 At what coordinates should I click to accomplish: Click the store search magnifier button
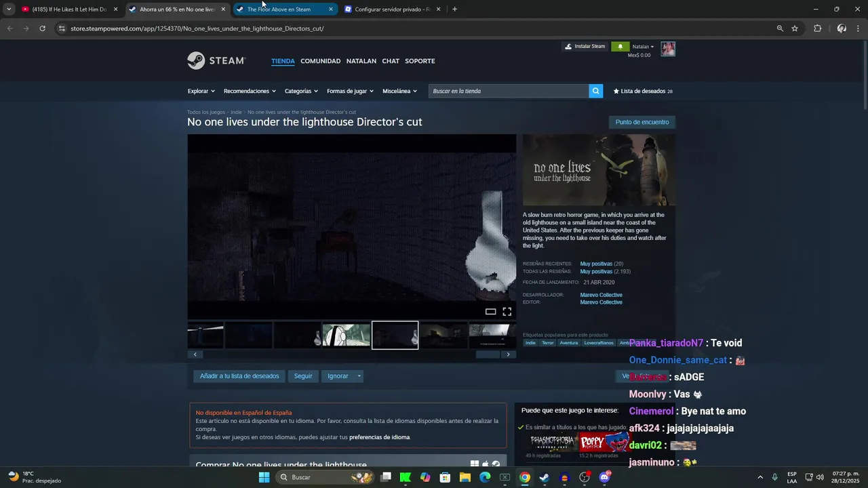coord(595,91)
